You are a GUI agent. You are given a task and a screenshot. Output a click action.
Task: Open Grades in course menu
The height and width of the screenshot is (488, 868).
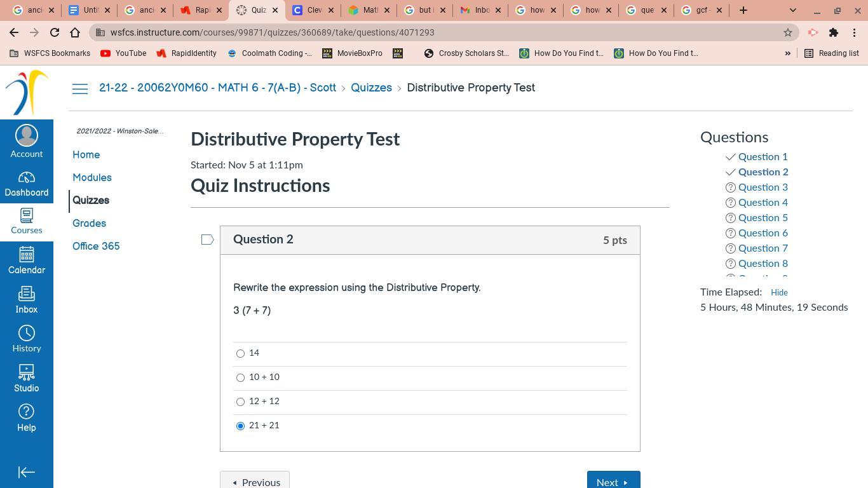click(89, 224)
